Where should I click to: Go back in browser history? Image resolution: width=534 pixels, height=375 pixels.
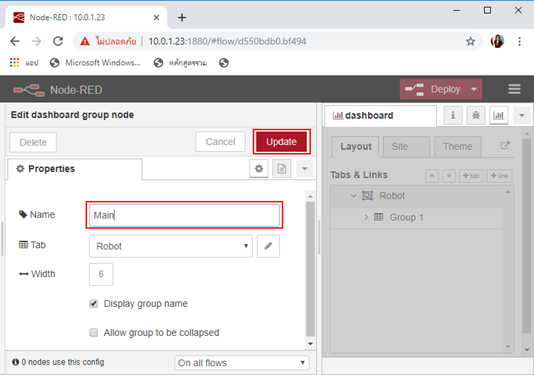point(15,42)
